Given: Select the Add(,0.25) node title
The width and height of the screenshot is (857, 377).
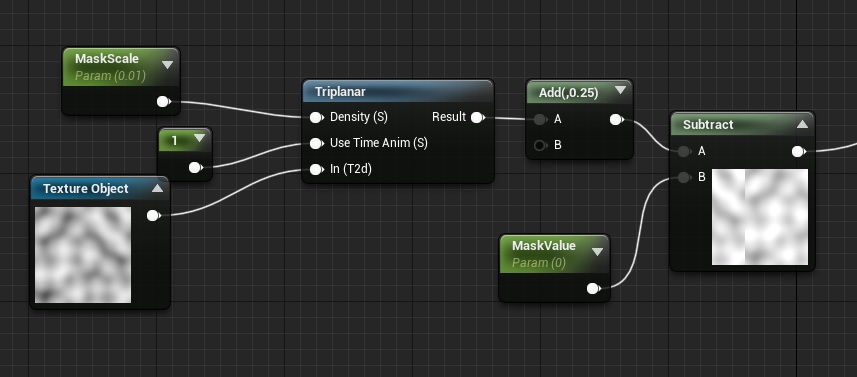Looking at the screenshot, I should 568,93.
